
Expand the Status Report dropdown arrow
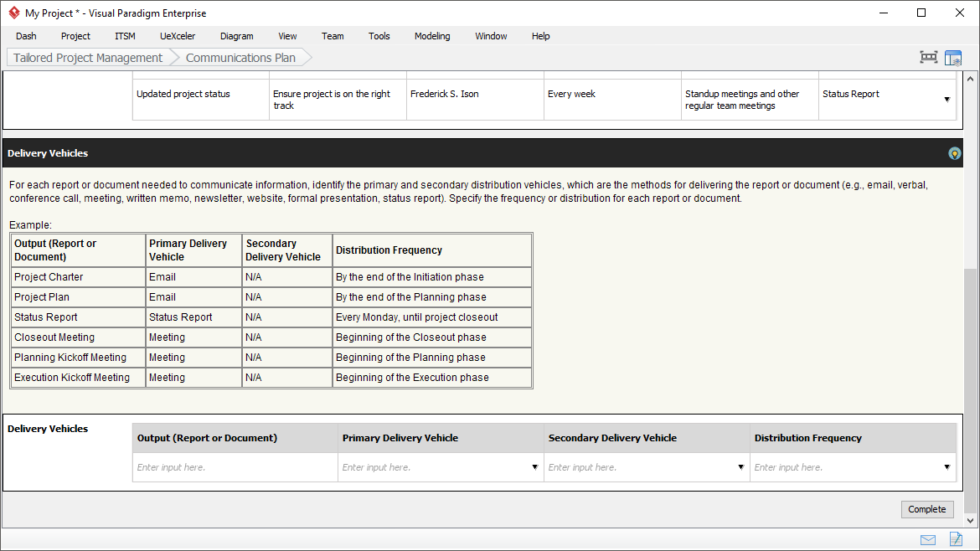tap(946, 100)
